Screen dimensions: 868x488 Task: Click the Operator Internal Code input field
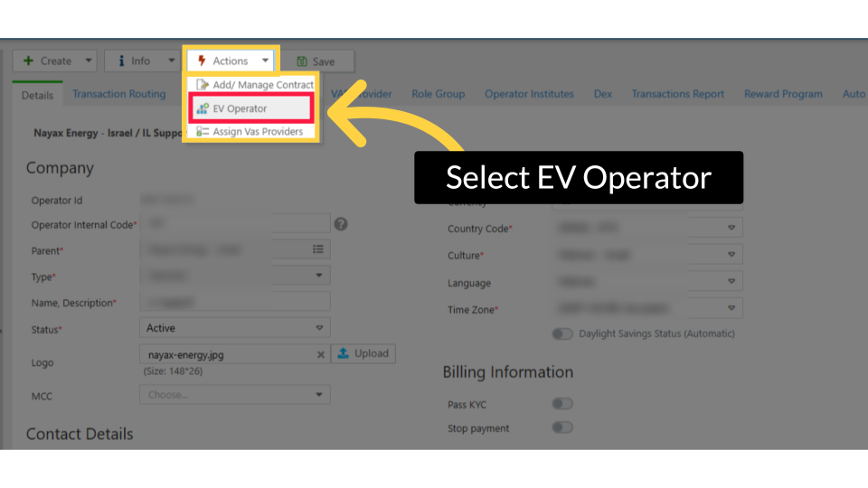point(234,224)
